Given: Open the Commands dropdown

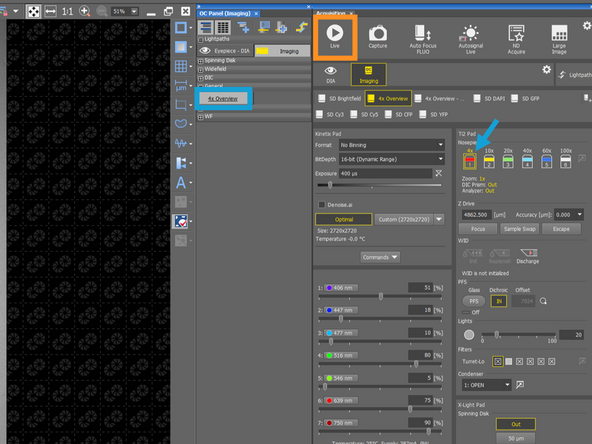Looking at the screenshot, I should tap(379, 257).
